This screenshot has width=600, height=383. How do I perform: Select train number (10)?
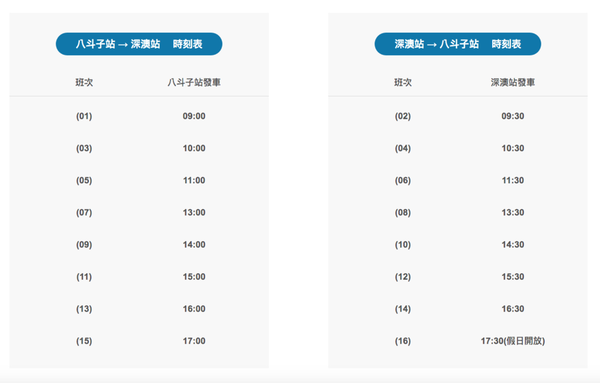(403, 244)
